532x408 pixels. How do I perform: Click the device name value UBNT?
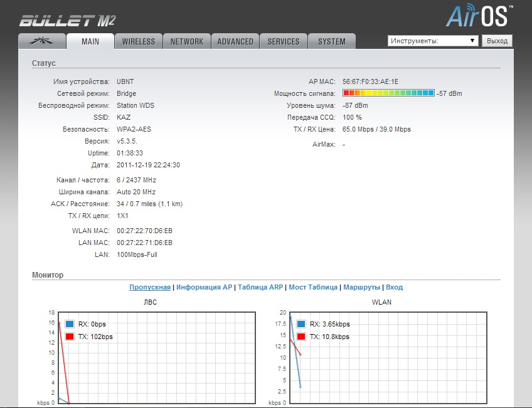125,81
